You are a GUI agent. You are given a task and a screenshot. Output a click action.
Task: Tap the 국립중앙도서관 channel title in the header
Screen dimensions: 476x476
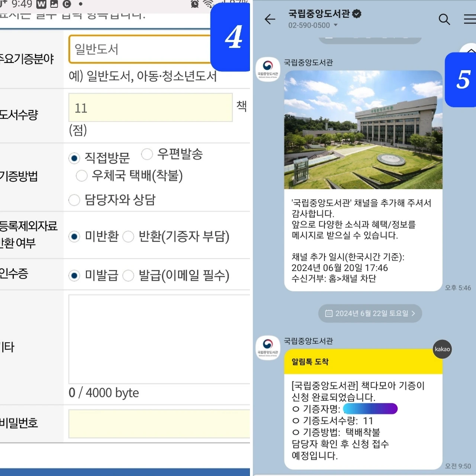coord(319,14)
